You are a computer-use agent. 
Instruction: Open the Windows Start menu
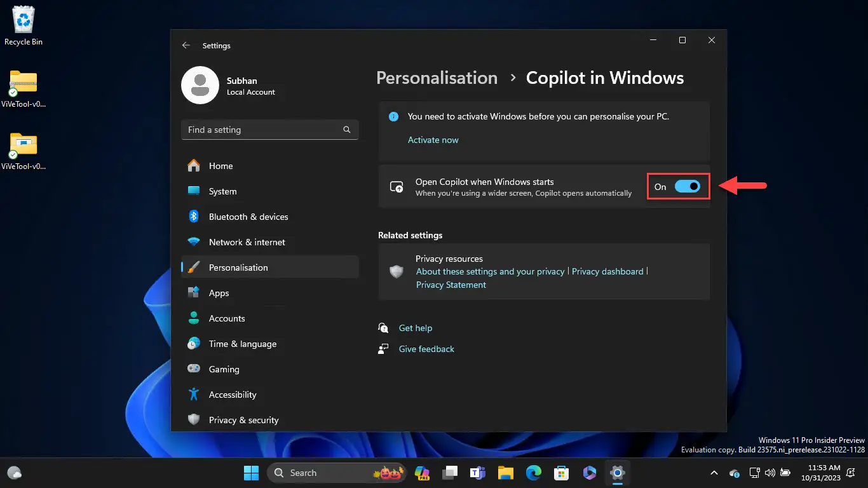[252, 473]
